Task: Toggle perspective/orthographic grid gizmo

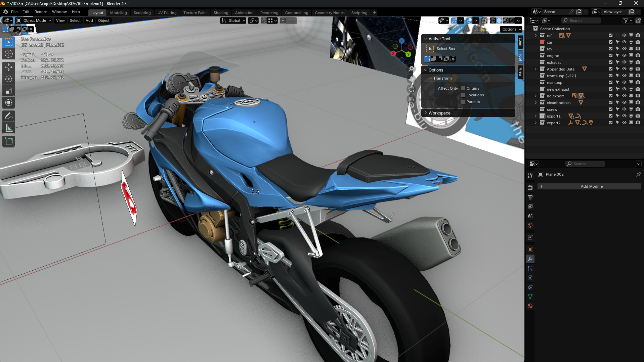Action: pos(411,99)
